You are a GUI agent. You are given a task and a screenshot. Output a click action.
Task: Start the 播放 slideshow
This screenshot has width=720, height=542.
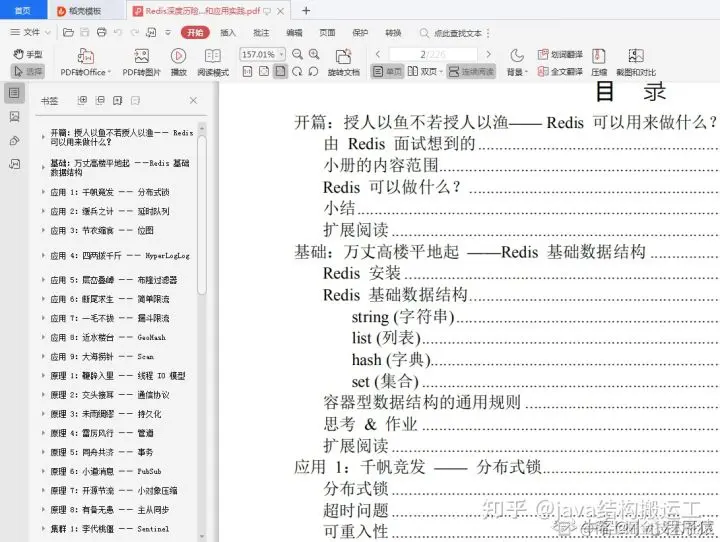(x=178, y=62)
